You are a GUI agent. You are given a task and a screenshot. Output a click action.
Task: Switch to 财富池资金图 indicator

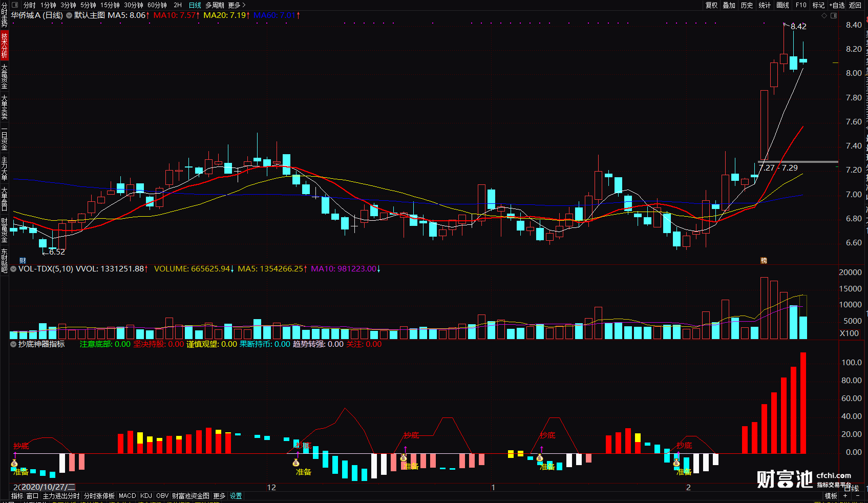[190, 496]
